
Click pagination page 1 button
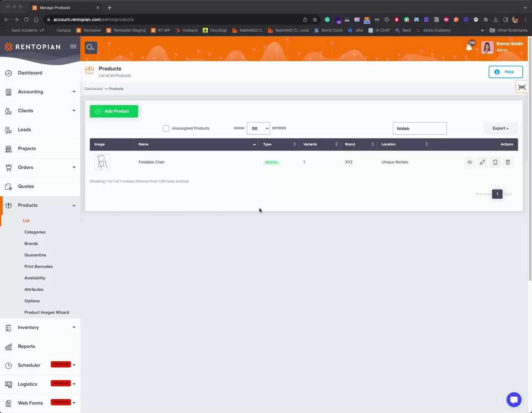(497, 194)
